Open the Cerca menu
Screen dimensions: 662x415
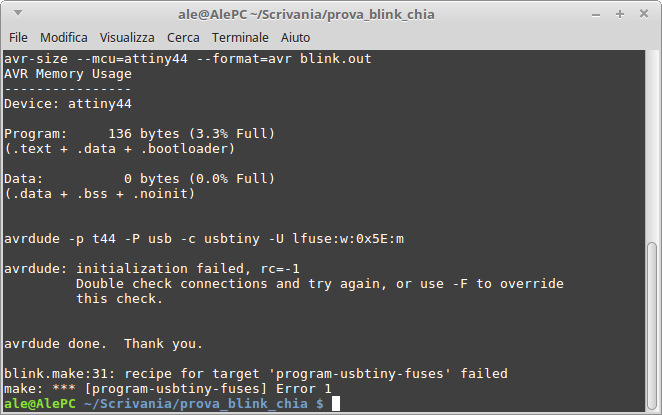[183, 38]
